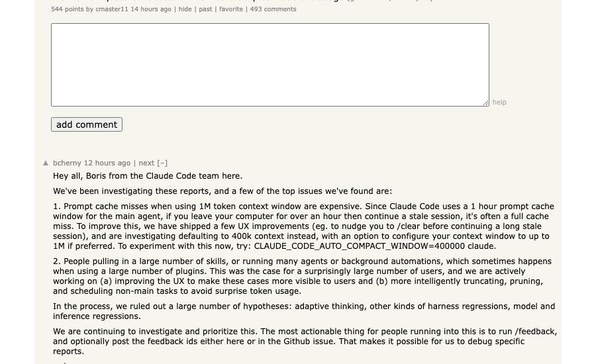Viewport: 596px width, 364px height.
Task: Open the help link beside the textarea
Action: click(x=499, y=103)
